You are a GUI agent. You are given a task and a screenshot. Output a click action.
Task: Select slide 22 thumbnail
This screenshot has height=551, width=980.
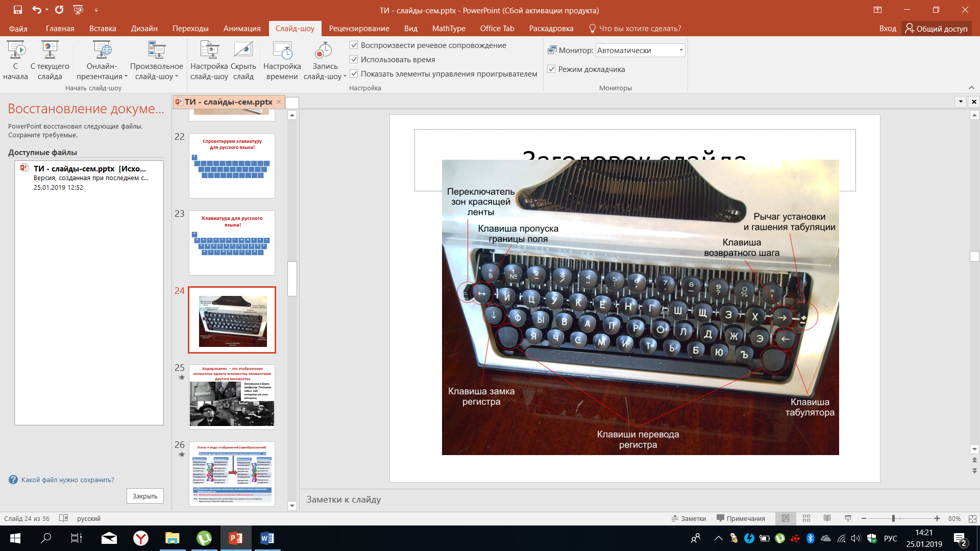[x=232, y=166]
